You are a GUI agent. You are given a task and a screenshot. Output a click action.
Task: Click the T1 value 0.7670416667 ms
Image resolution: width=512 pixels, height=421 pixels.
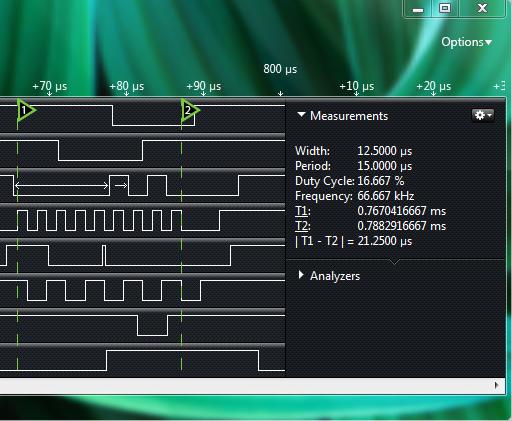point(401,211)
